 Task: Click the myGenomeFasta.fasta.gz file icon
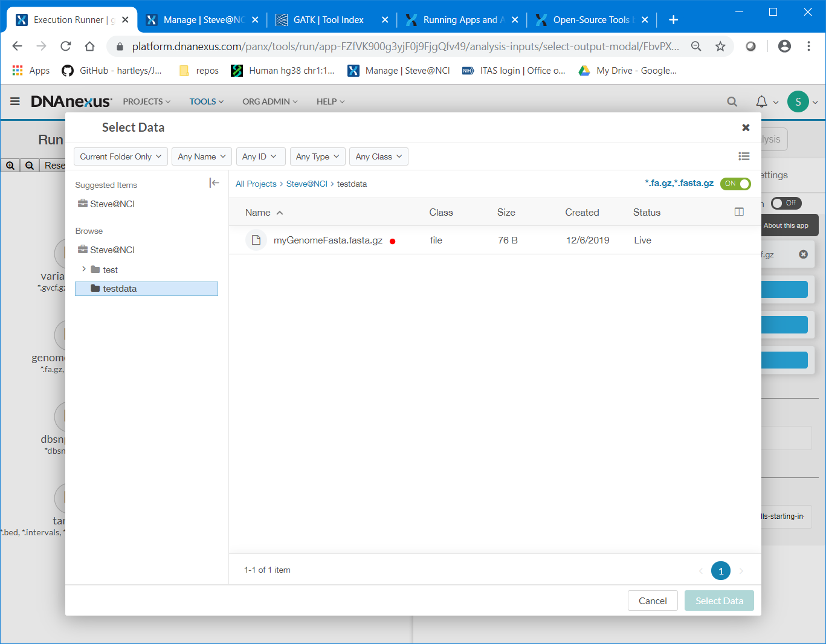256,240
